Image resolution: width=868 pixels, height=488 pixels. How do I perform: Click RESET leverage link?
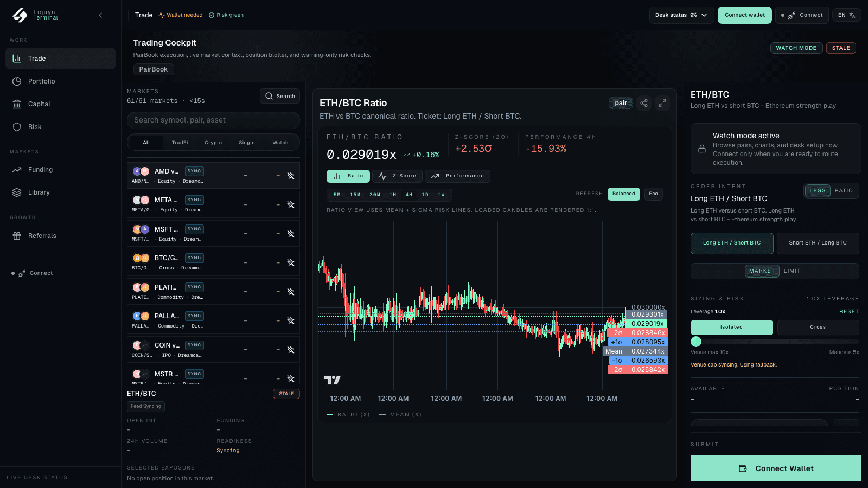tap(849, 312)
